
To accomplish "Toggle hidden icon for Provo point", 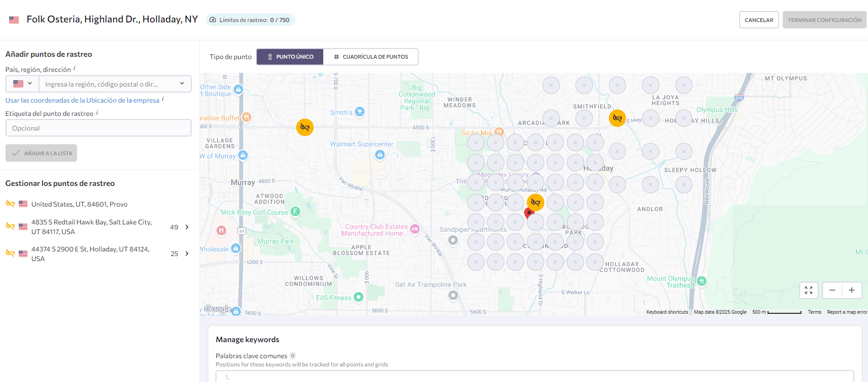I will tap(10, 204).
